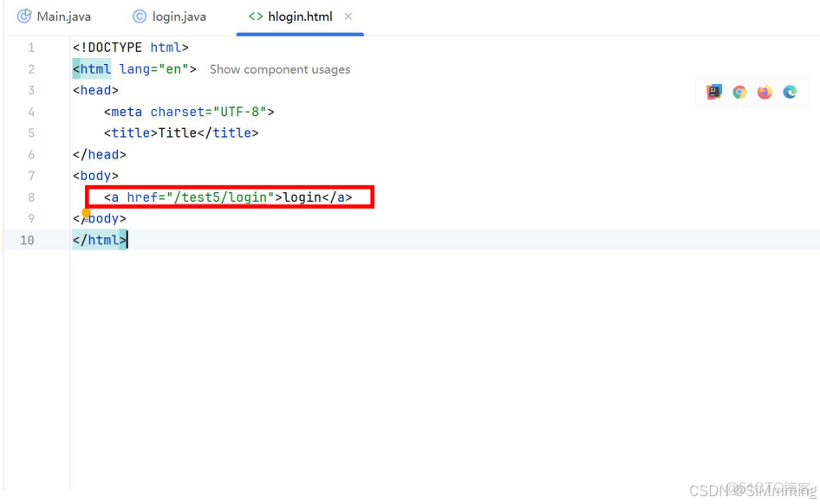Click the login anchor text in code
The height and width of the screenshot is (504, 820).
point(303,197)
